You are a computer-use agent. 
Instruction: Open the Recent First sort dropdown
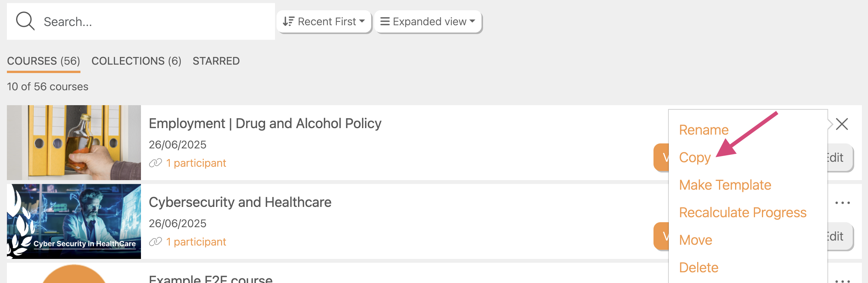[324, 22]
